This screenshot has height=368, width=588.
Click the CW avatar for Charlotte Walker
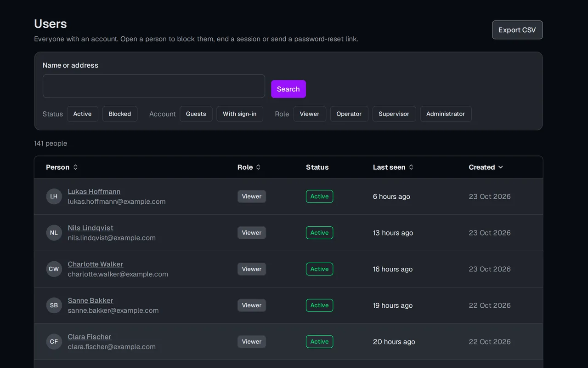coord(54,269)
